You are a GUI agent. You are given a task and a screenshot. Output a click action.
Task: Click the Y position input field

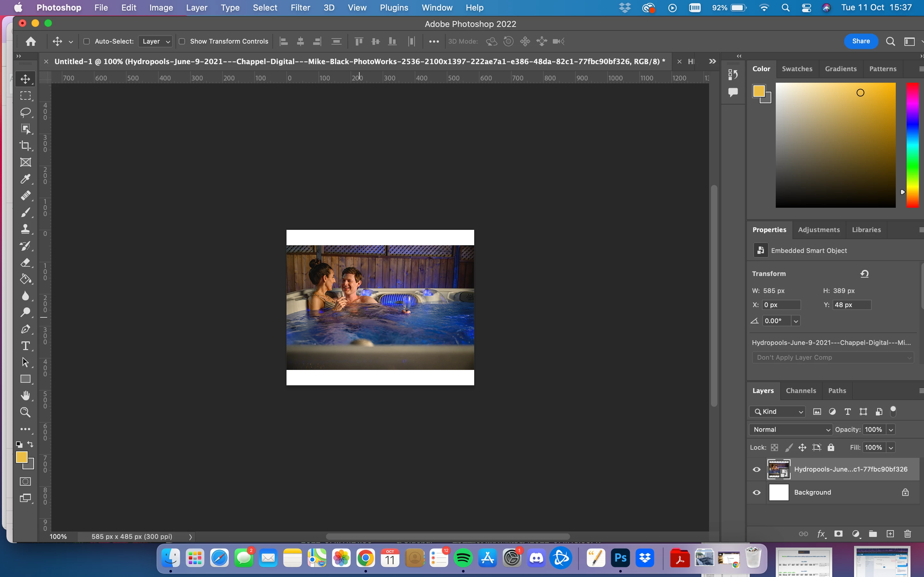[x=851, y=305]
